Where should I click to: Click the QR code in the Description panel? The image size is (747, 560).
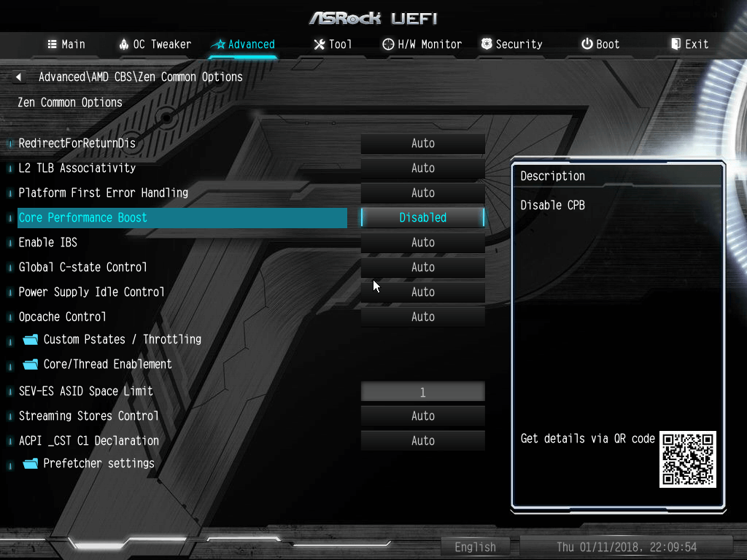pos(687,459)
